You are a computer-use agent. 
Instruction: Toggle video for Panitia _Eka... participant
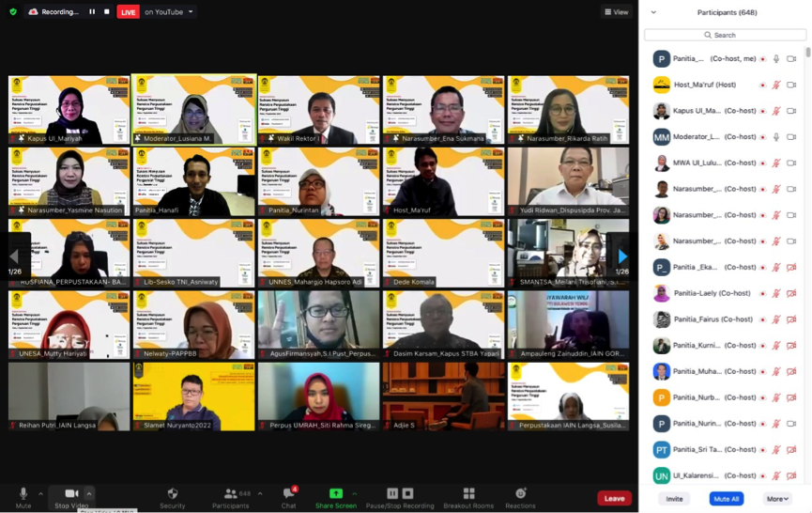[x=791, y=268]
